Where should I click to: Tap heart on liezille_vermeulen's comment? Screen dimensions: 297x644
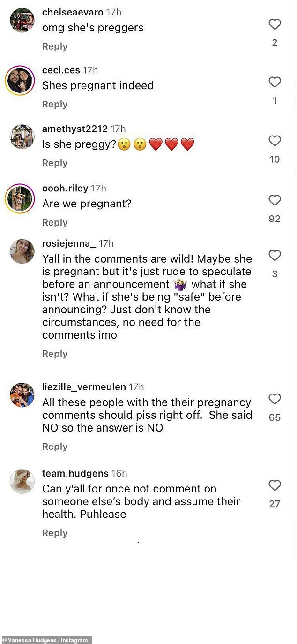point(275,399)
